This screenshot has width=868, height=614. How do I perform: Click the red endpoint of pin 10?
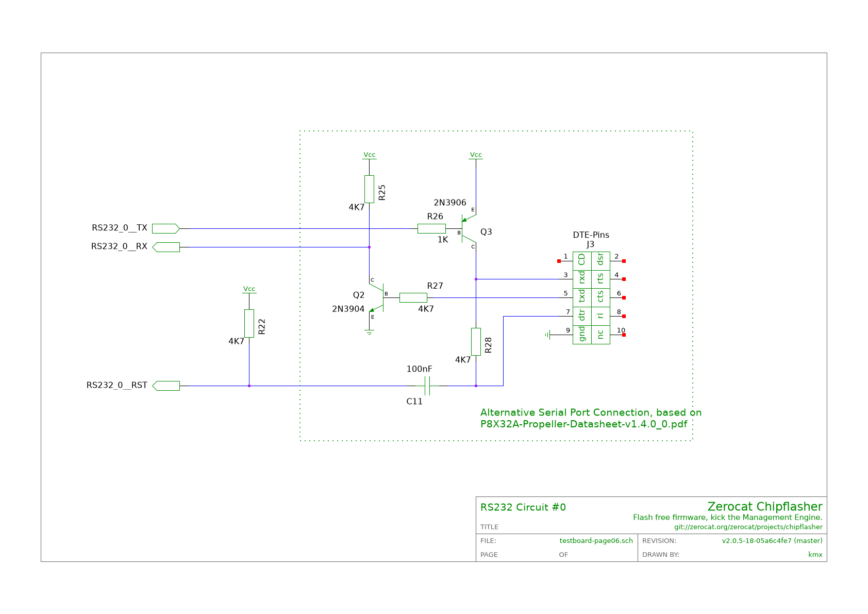coord(624,335)
